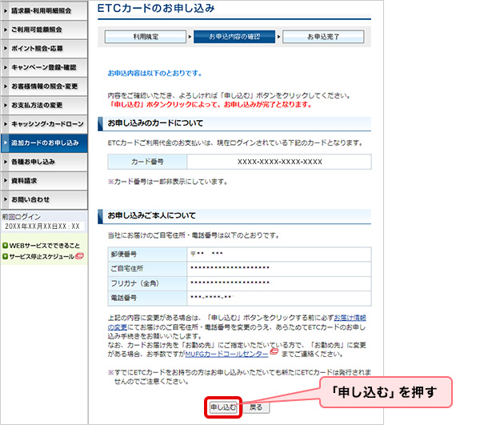Screen dimensions: 504x425
Task: Go to ポイント照会・応募
Action: click(42, 48)
